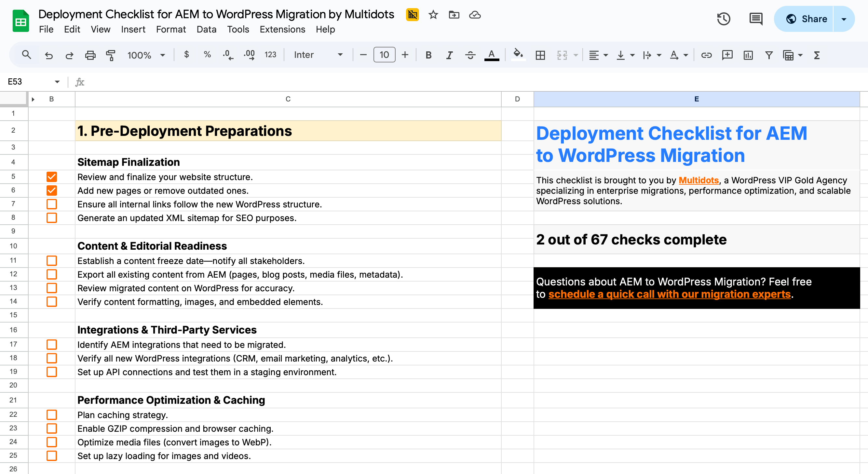Undo the last action

tap(49, 55)
